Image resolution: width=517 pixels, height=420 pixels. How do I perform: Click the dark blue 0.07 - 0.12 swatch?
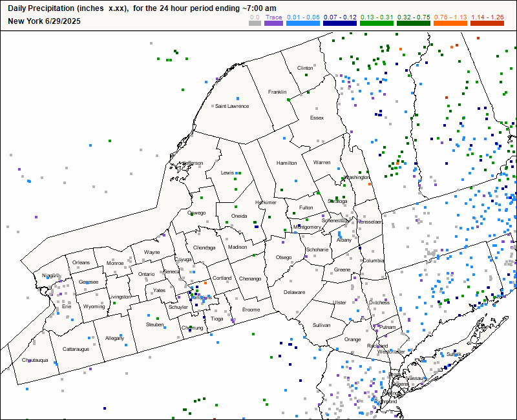(x=340, y=23)
